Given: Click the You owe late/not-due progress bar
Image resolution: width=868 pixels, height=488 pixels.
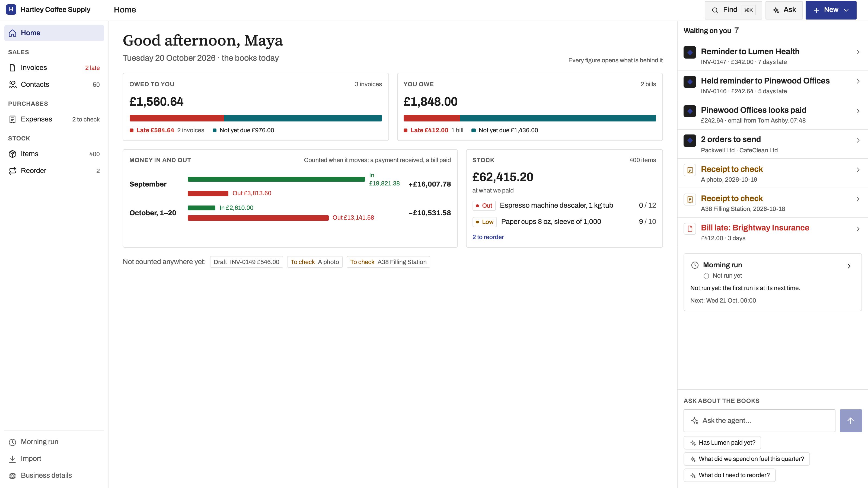Looking at the screenshot, I should [530, 118].
